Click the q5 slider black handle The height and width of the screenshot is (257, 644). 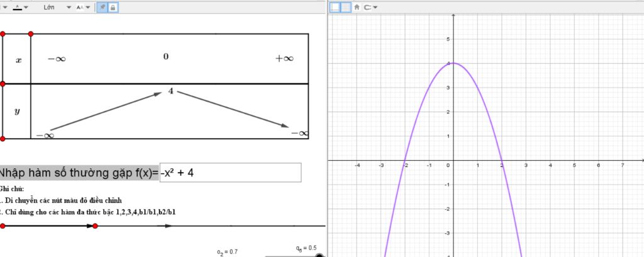pos(319,256)
